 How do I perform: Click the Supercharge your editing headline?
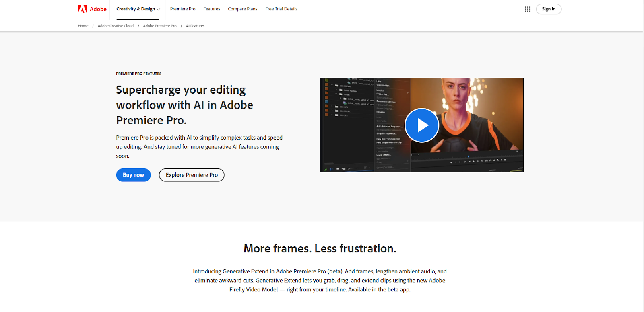[x=185, y=105]
